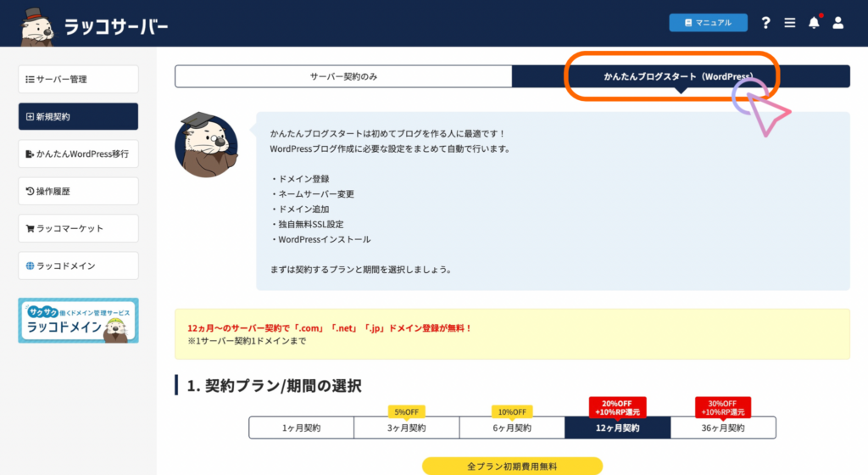Select the 36ヶ月契約 period option
Viewport: 868px width, 475px height.
click(x=722, y=427)
